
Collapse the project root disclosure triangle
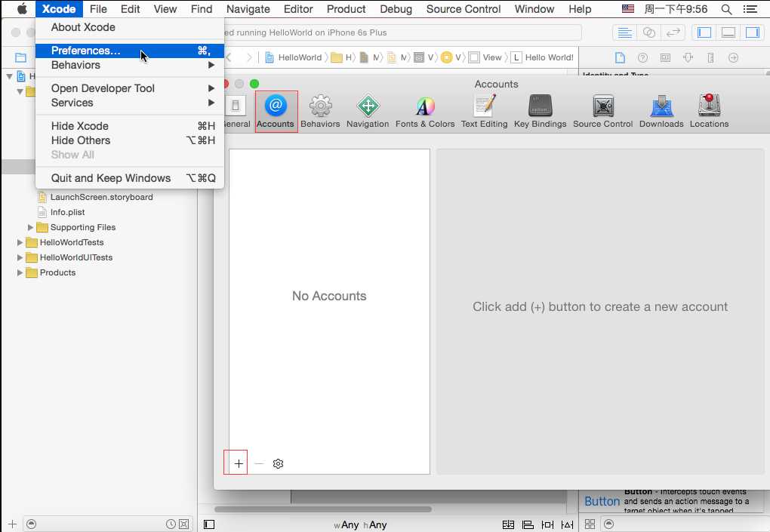pyautogui.click(x=9, y=76)
